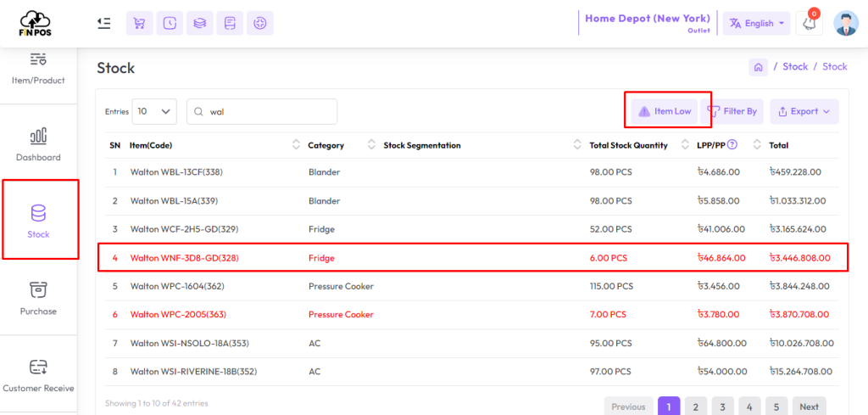Screen dimensions: 868x415
Task: Go to page 4
Action: [x=749, y=407]
